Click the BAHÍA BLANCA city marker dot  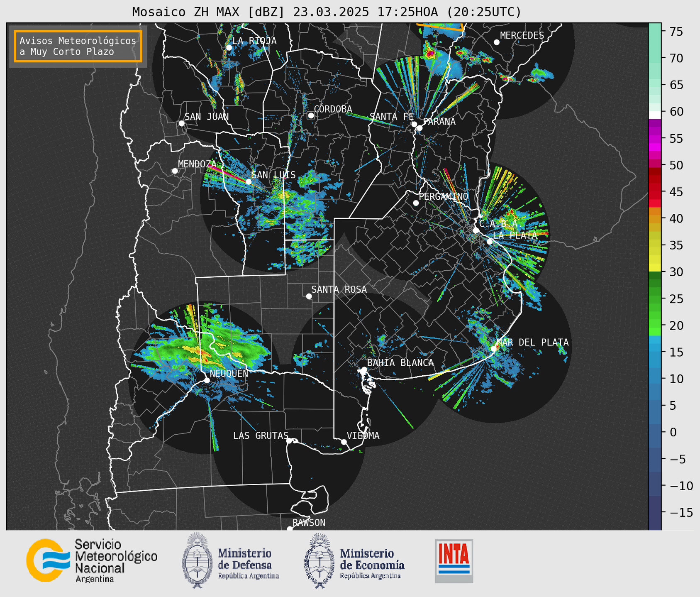coord(364,369)
